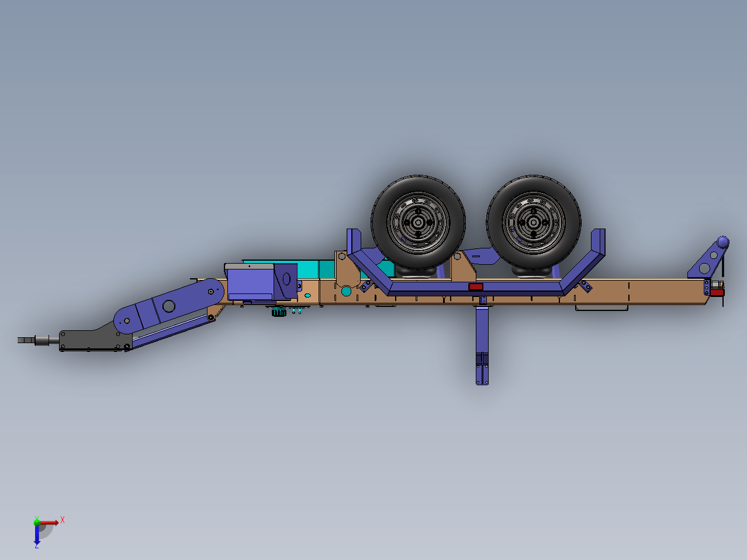Click the left wheel's center hub
The width and height of the screenshot is (747, 560).
pos(419,223)
